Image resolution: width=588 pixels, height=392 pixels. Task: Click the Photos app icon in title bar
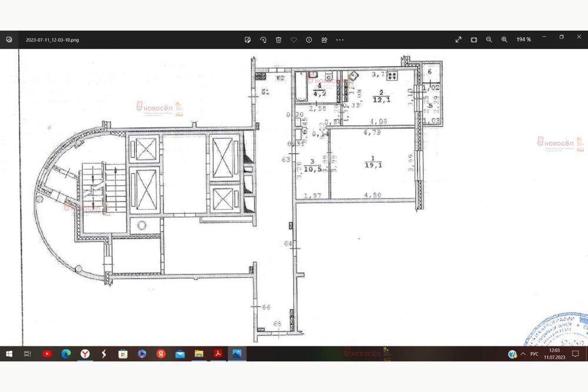tap(9, 39)
